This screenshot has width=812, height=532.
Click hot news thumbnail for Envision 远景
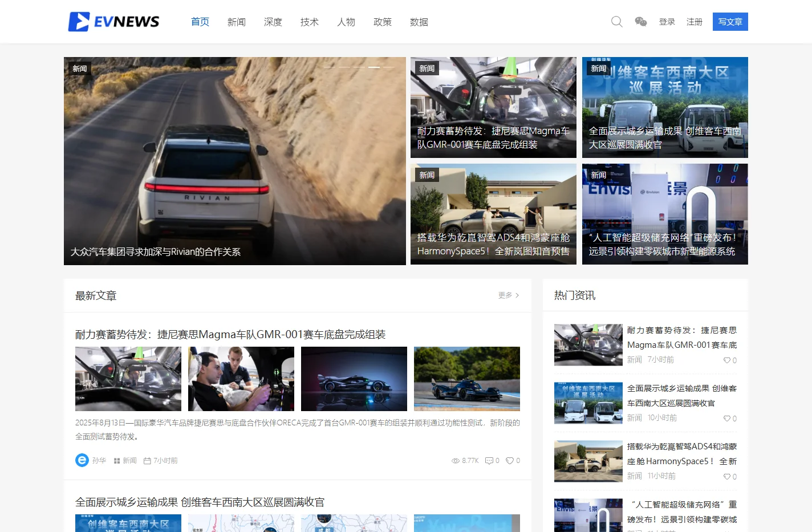pos(588,515)
